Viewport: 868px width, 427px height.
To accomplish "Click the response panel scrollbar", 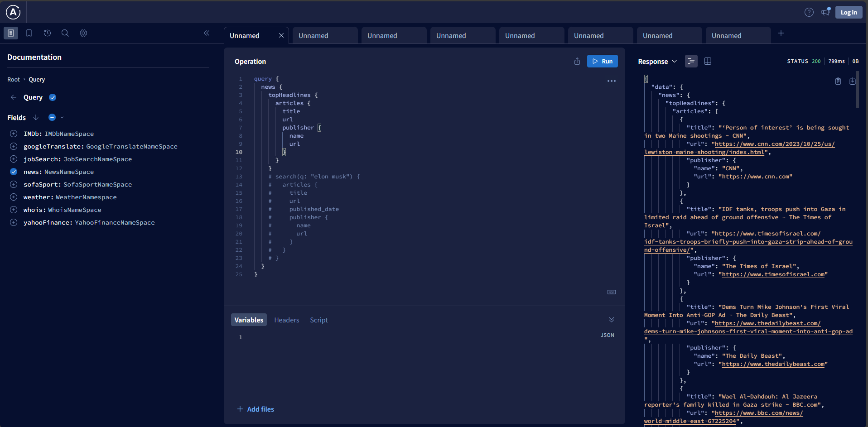I will click(858, 89).
